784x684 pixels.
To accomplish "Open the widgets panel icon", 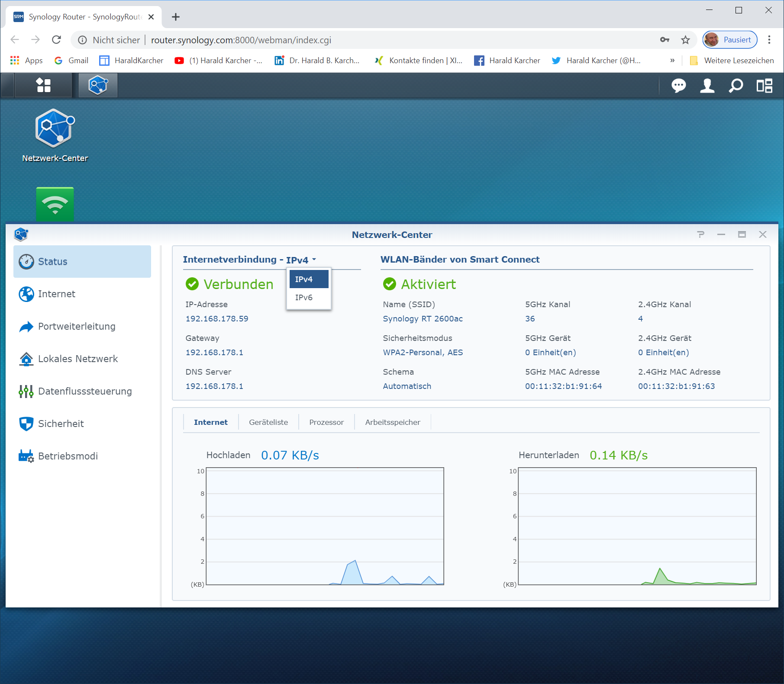I will [x=764, y=86].
